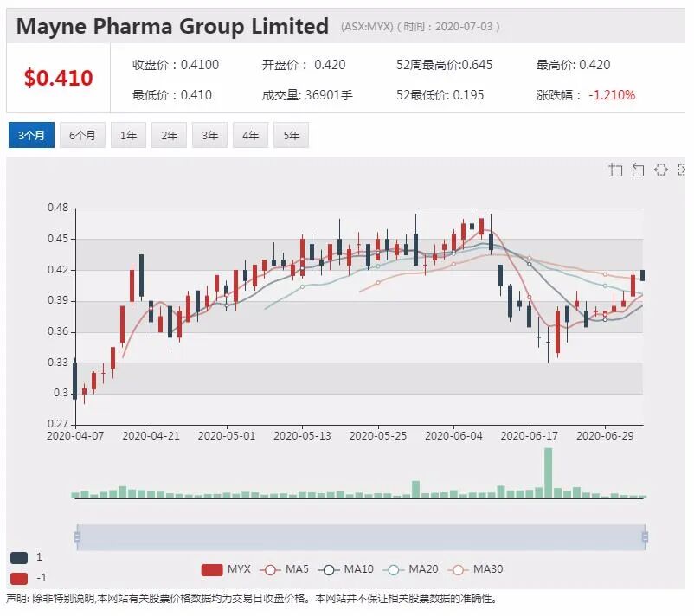This screenshot has width=694, height=616.
Task: Toggle MA5 line in the legend
Action: click(284, 569)
